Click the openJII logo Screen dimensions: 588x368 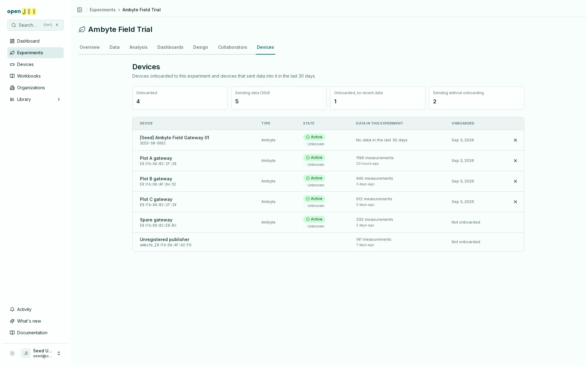point(22,11)
